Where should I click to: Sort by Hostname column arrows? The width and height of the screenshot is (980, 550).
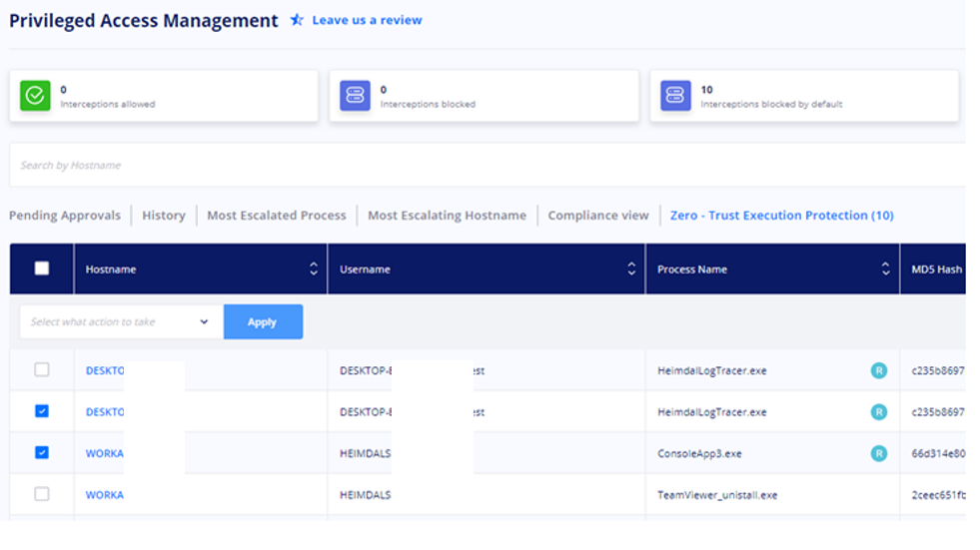click(x=313, y=270)
